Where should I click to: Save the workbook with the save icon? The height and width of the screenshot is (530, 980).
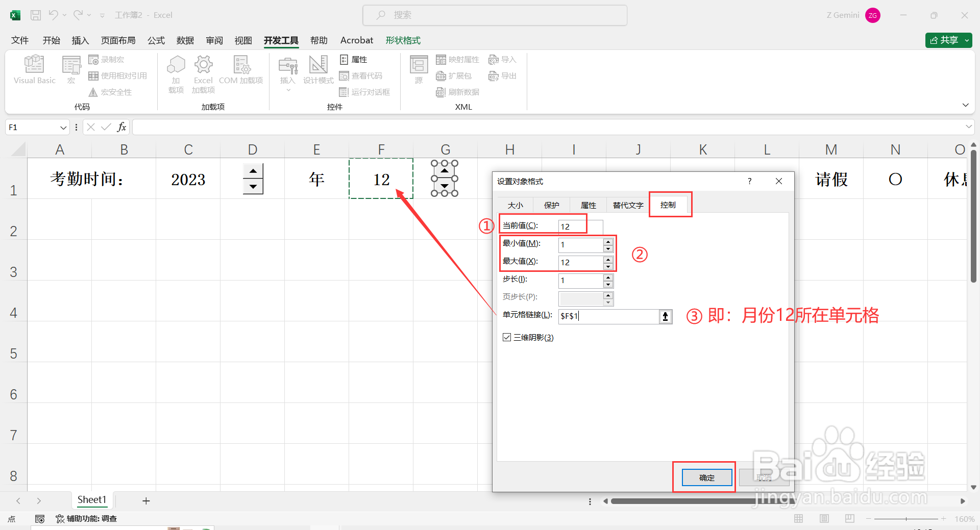[x=36, y=15]
